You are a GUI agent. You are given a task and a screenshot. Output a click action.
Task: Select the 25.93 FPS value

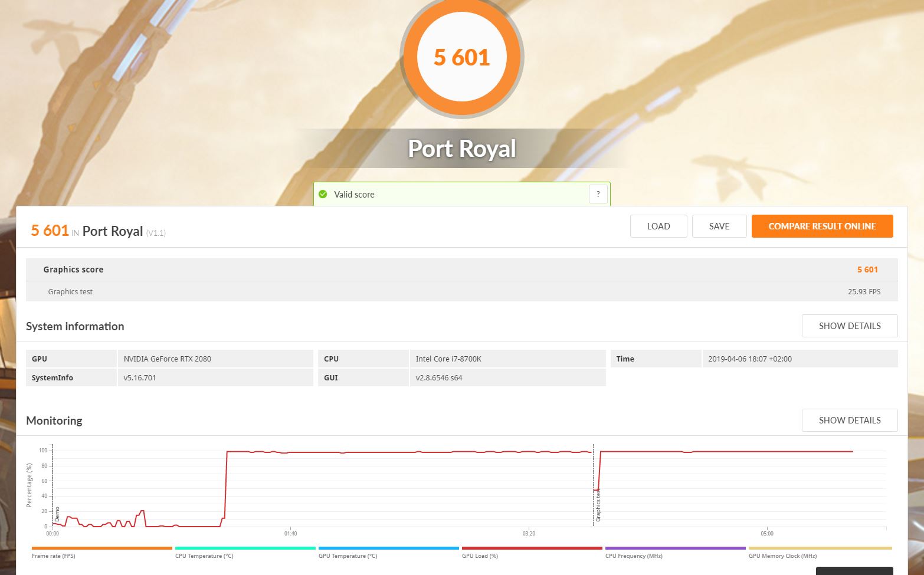864,291
